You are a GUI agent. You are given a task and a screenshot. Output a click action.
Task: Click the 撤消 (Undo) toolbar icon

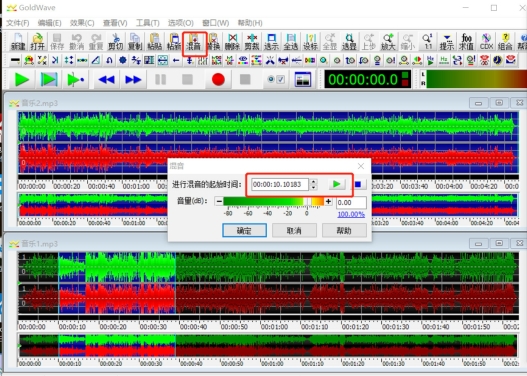76,42
